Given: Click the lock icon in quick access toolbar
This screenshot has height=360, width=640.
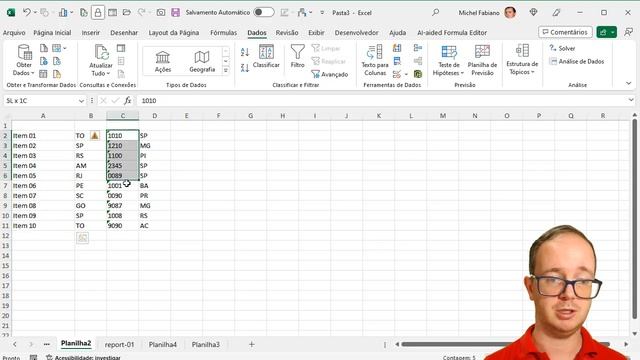Looking at the screenshot, I should point(98,13).
